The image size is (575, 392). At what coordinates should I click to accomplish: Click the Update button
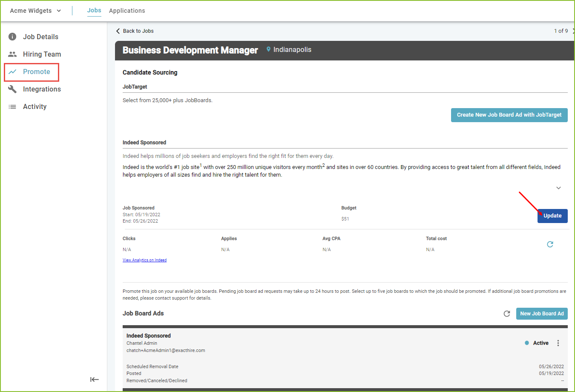click(x=552, y=216)
